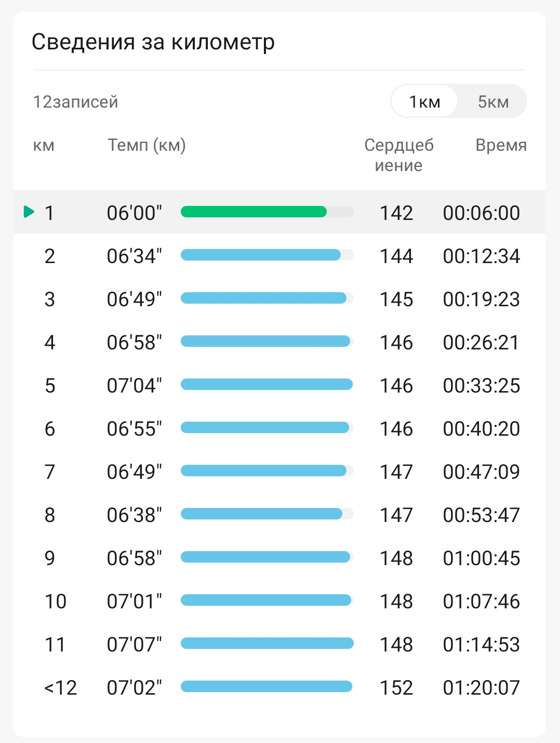Click the Сведения за километр heading
The image size is (560, 743).
click(153, 42)
